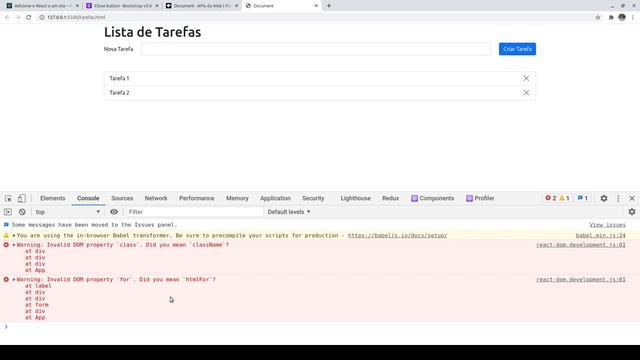Open the babeljs.io docs setup link
Screen dimensions: 640x360
click(x=397, y=236)
